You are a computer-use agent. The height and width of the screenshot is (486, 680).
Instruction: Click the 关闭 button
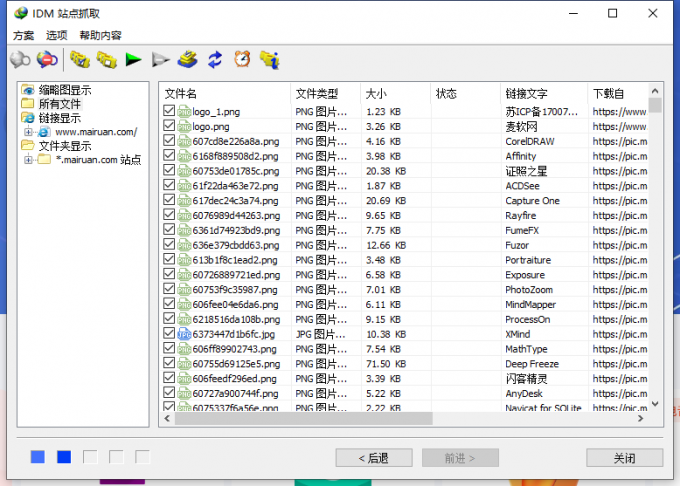tap(624, 458)
